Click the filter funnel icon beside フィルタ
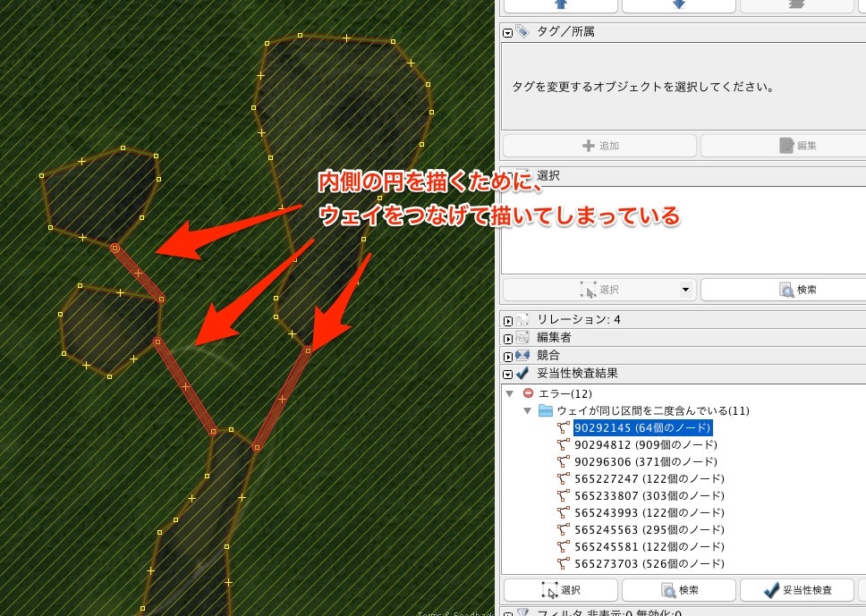The height and width of the screenshot is (616, 866). [x=522, y=609]
